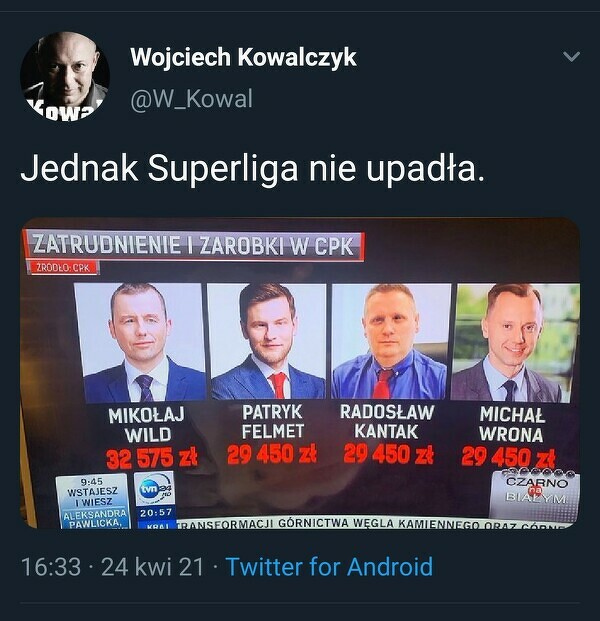The width and height of the screenshot is (600, 621).
Task: Click Michał Wrona's photo
Action: click(x=515, y=343)
